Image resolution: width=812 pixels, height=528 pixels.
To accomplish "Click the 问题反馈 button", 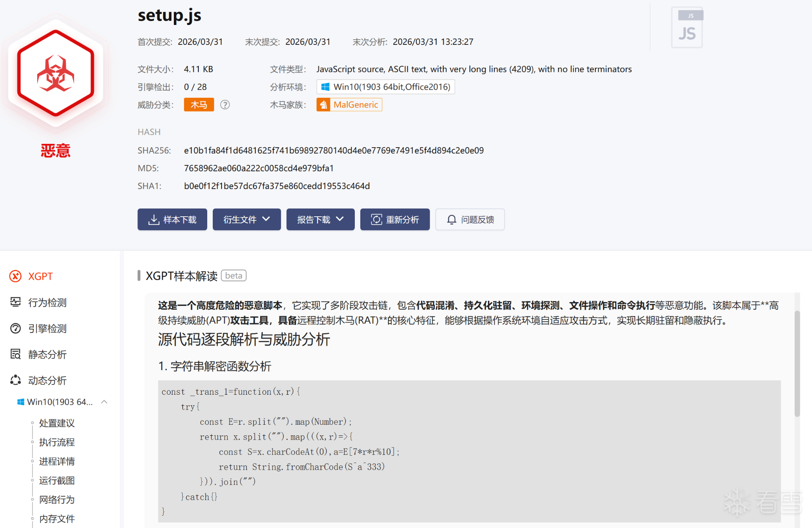I will (x=470, y=219).
